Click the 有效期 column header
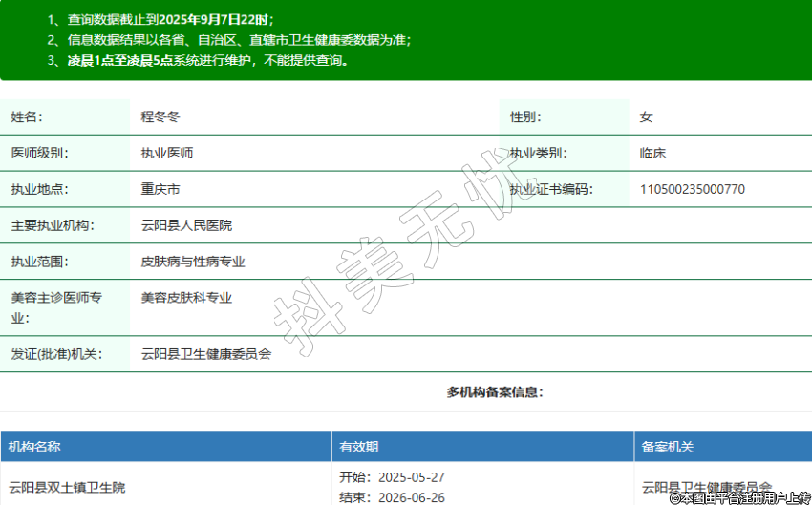The height and width of the screenshot is (505, 812). coord(358,447)
